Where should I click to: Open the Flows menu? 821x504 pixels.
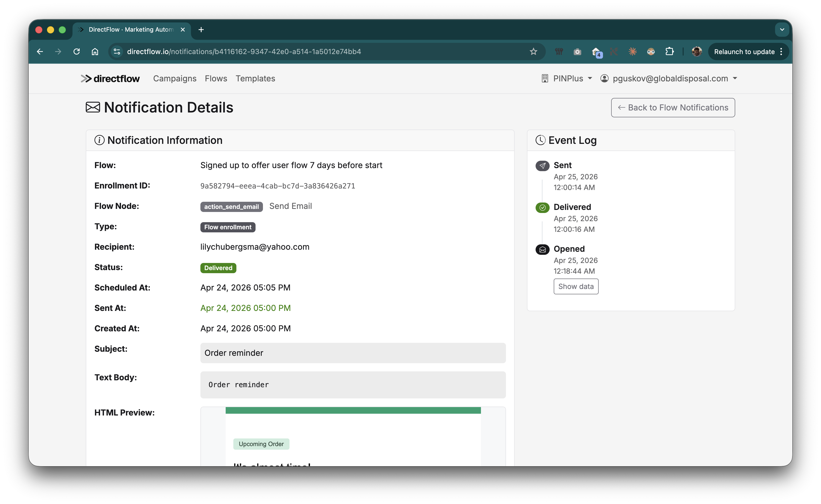[x=216, y=79]
